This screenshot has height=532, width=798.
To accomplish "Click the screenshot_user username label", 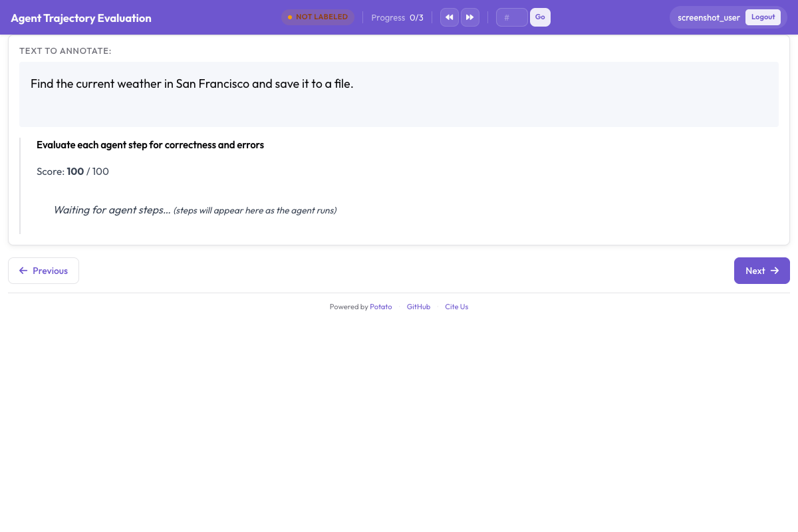I will [708, 17].
